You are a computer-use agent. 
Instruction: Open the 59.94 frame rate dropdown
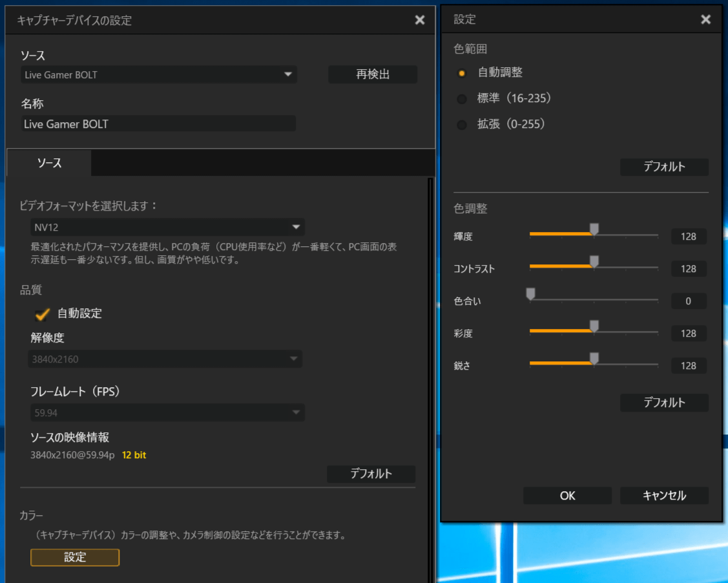(167, 412)
